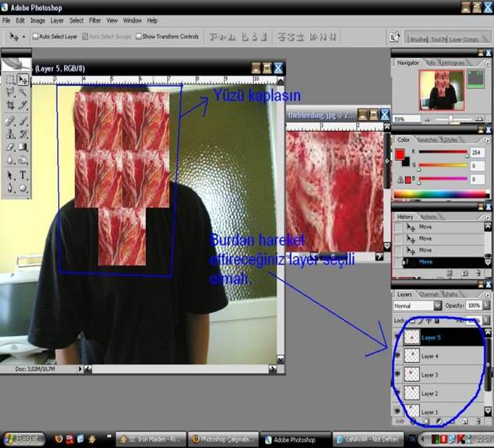494x448 pixels.
Task: Open the Opacity slider arrow
Action: pyautogui.click(x=486, y=305)
